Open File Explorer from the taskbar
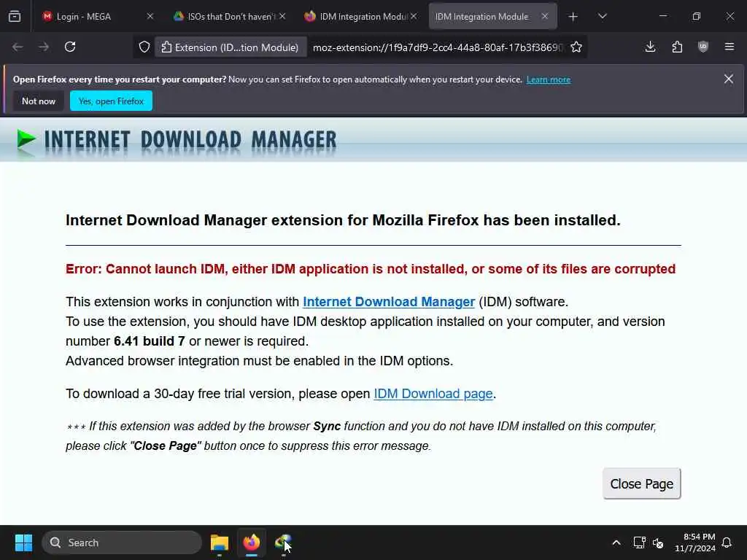Viewport: 747px width, 560px height. tap(220, 542)
